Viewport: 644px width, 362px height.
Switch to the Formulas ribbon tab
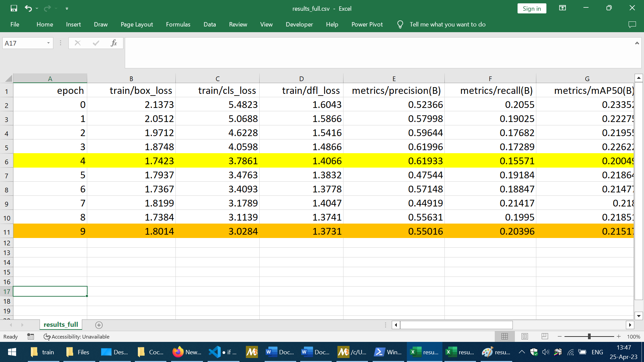click(178, 24)
